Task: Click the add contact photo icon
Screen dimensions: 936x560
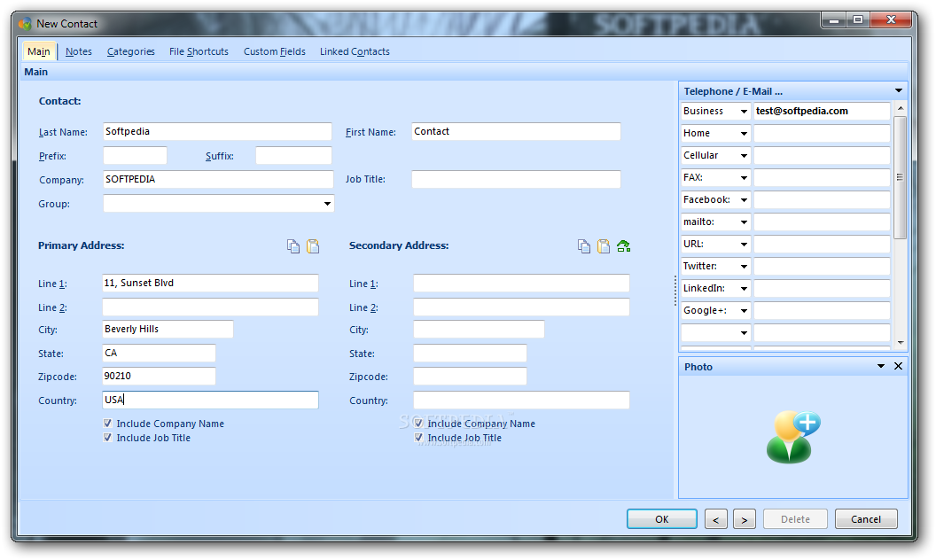Action: click(792, 437)
